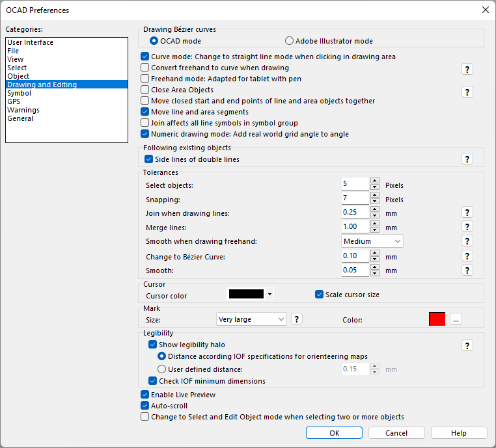Screen dimensions: 496x448
Task: Open General category in list
Action: point(67,118)
